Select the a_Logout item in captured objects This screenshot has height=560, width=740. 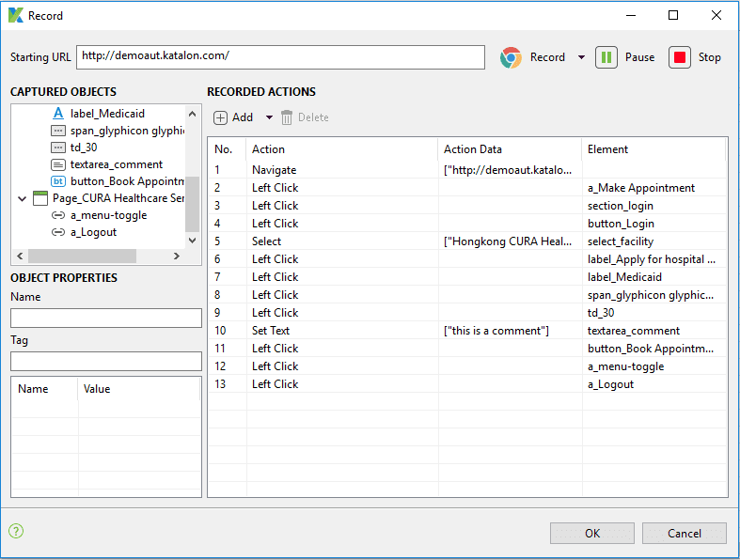tap(93, 232)
